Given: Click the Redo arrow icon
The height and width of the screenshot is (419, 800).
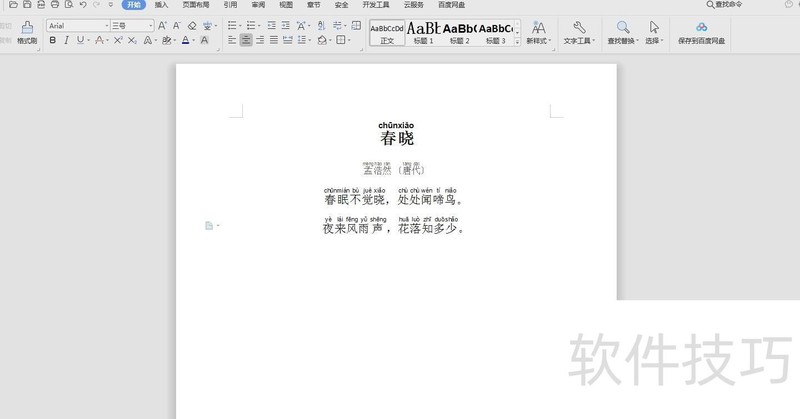Looking at the screenshot, I should [96, 5].
